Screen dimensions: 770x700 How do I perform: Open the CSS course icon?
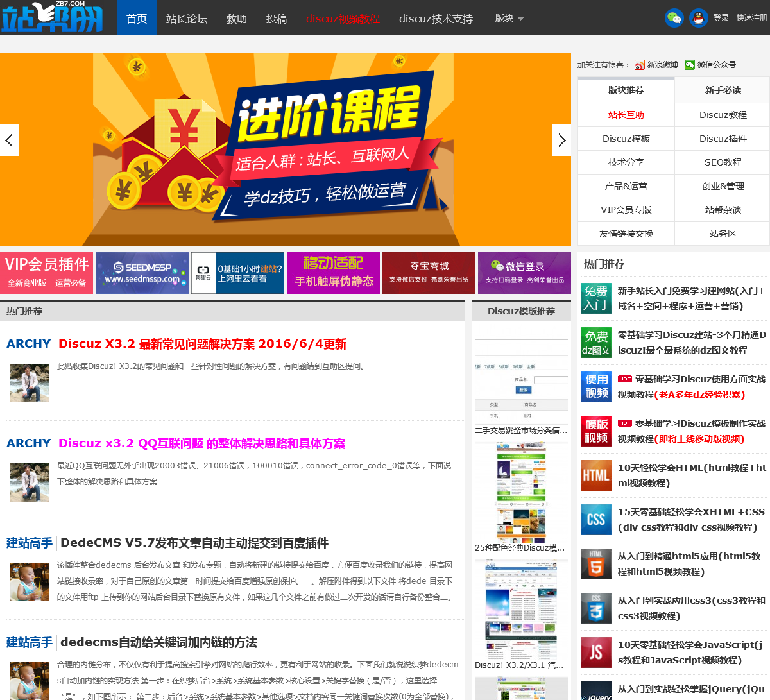click(x=595, y=520)
